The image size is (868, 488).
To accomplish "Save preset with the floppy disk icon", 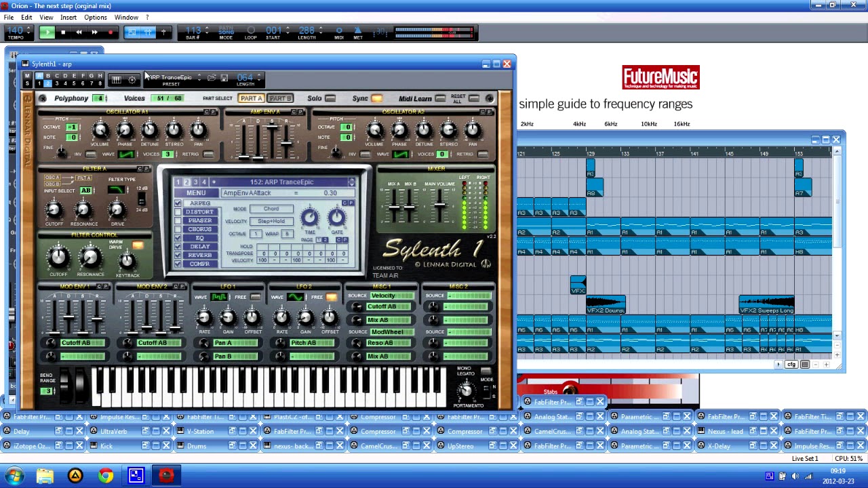I will coord(224,79).
